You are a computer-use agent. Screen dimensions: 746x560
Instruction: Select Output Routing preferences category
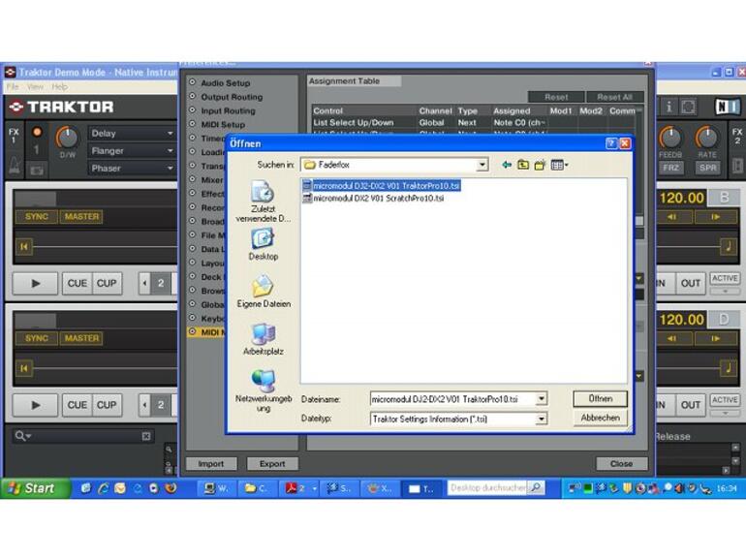[x=231, y=97]
